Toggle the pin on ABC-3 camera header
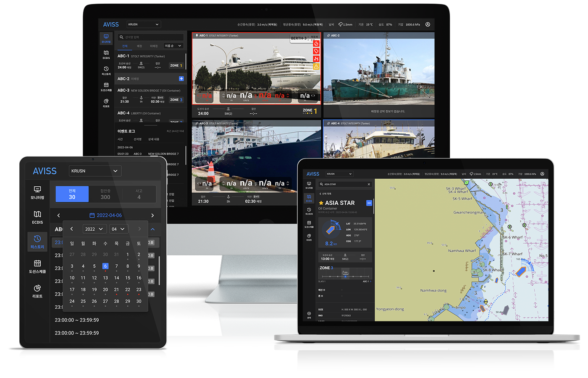The height and width of the screenshot is (378, 588). click(x=197, y=123)
